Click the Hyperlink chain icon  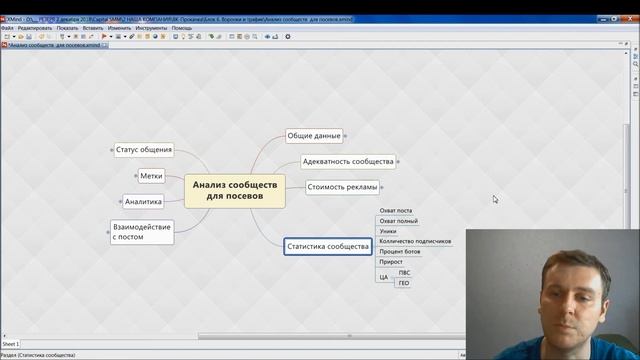pyautogui.click(x=132, y=37)
